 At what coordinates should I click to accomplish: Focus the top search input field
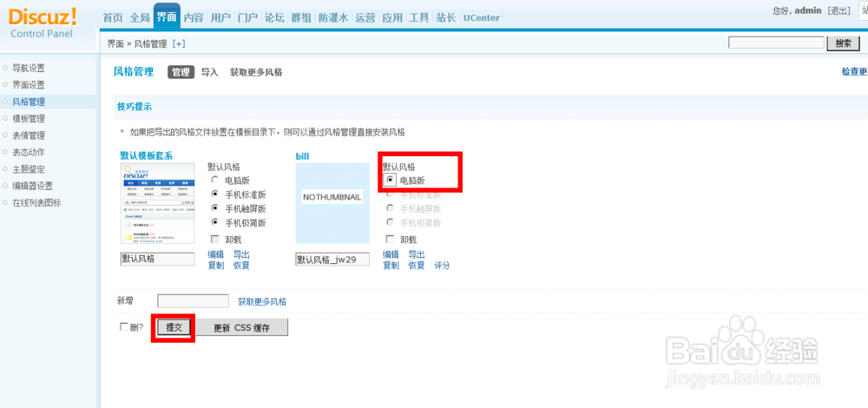pos(776,43)
